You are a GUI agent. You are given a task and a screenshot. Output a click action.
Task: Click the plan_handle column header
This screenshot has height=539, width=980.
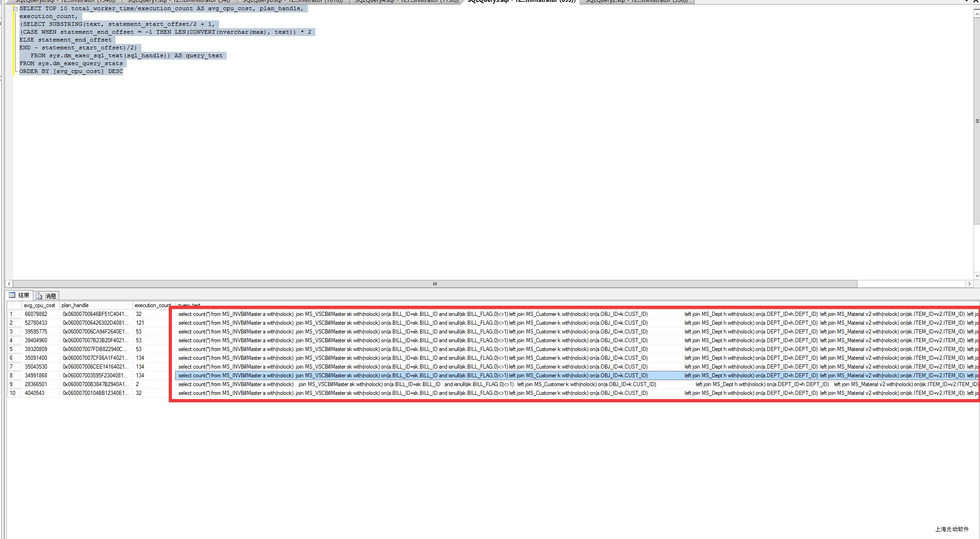point(75,305)
